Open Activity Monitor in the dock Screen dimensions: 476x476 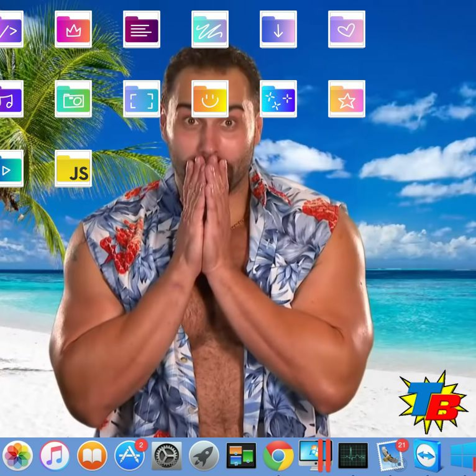353,456
